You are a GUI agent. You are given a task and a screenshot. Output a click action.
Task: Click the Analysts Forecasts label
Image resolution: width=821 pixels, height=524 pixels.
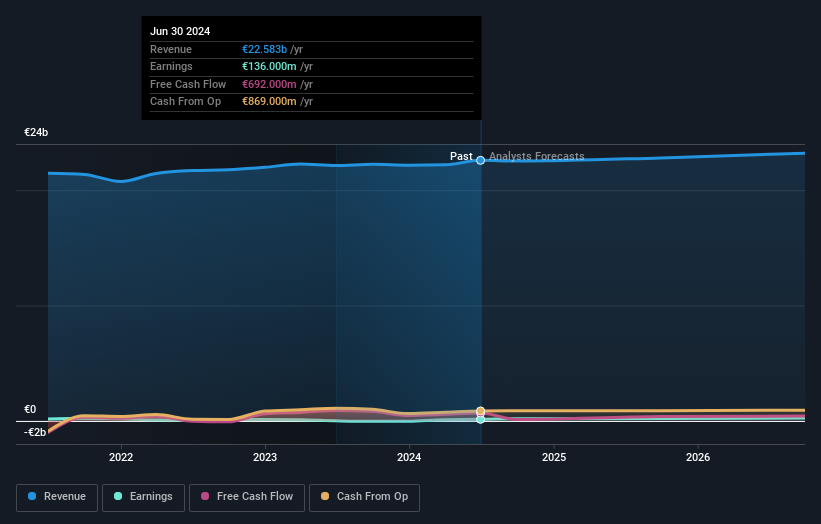(537, 157)
